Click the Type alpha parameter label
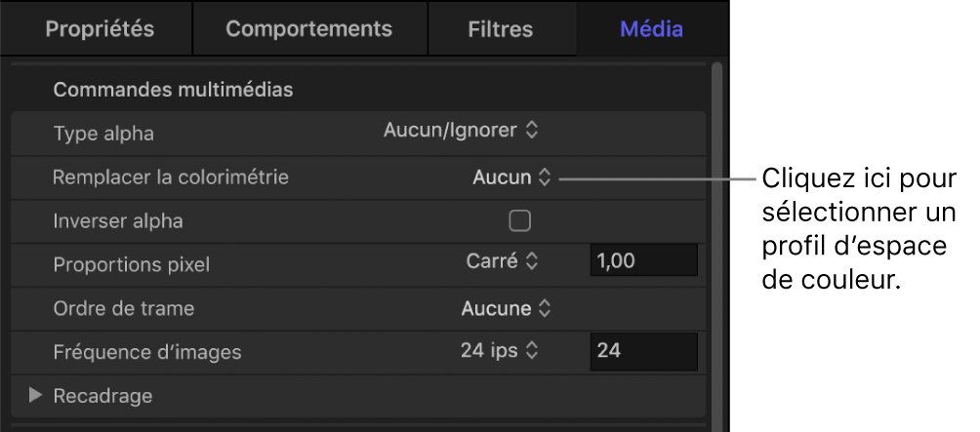This screenshot has width=980, height=432. point(103,133)
